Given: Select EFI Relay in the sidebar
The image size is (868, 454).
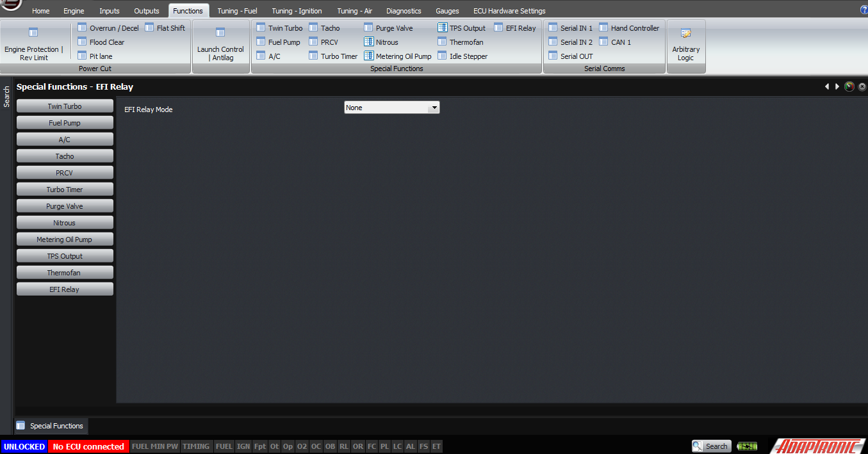Looking at the screenshot, I should tap(65, 289).
